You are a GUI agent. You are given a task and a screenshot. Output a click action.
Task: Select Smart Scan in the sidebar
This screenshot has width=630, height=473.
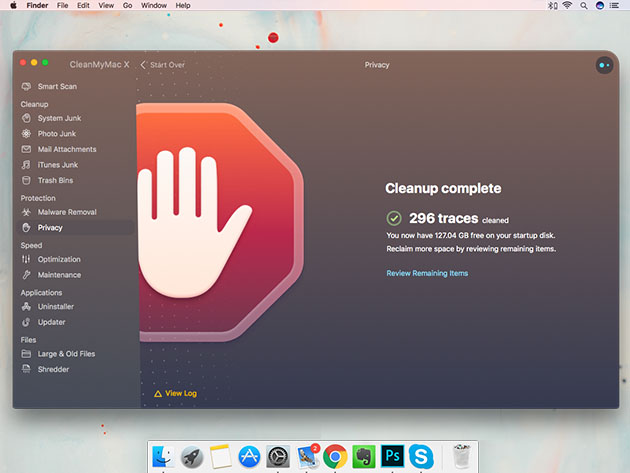click(x=57, y=86)
